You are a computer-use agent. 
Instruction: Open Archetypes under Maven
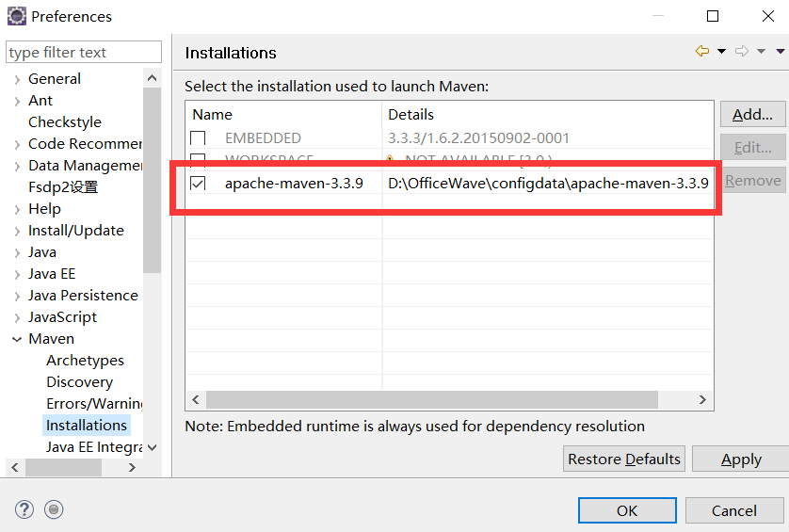[85, 361]
